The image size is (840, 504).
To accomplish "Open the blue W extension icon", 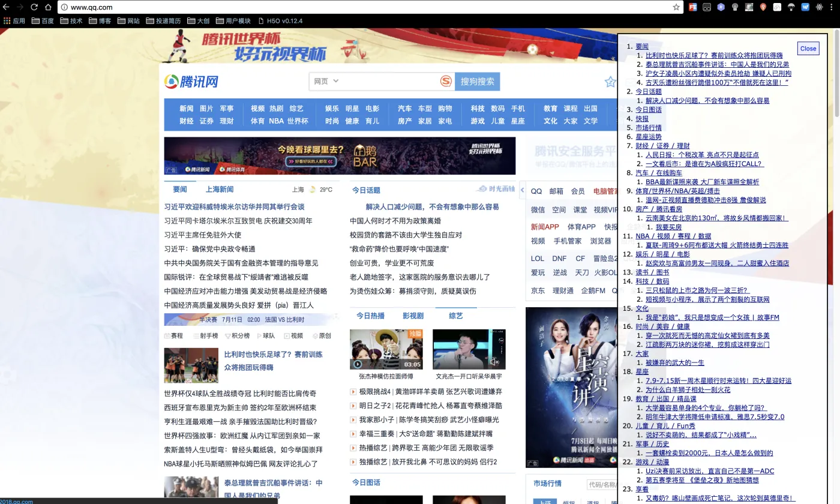I will pos(805,7).
